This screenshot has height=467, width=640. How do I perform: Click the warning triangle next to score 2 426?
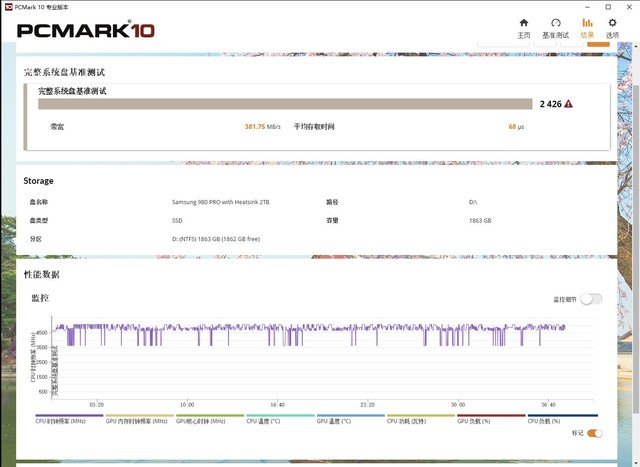pos(568,104)
